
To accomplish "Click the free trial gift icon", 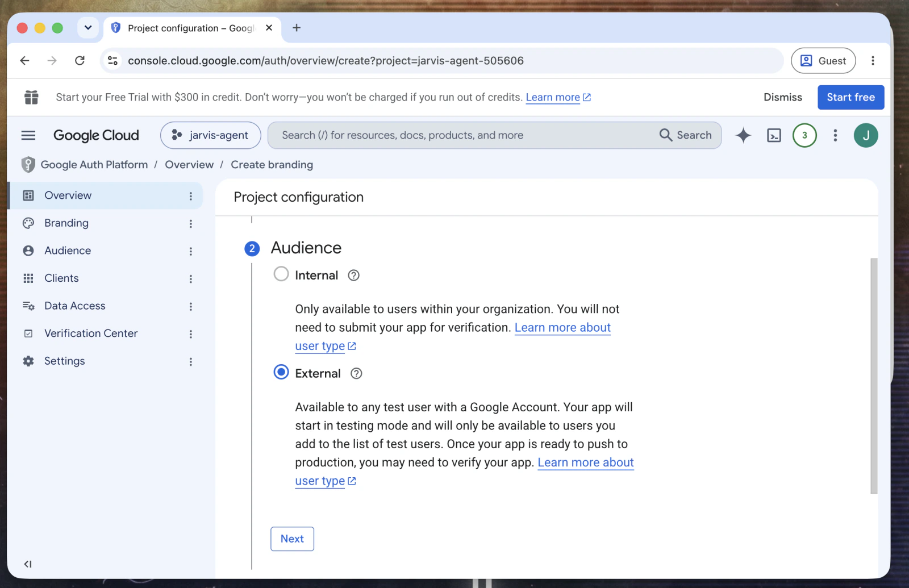I will (31, 97).
